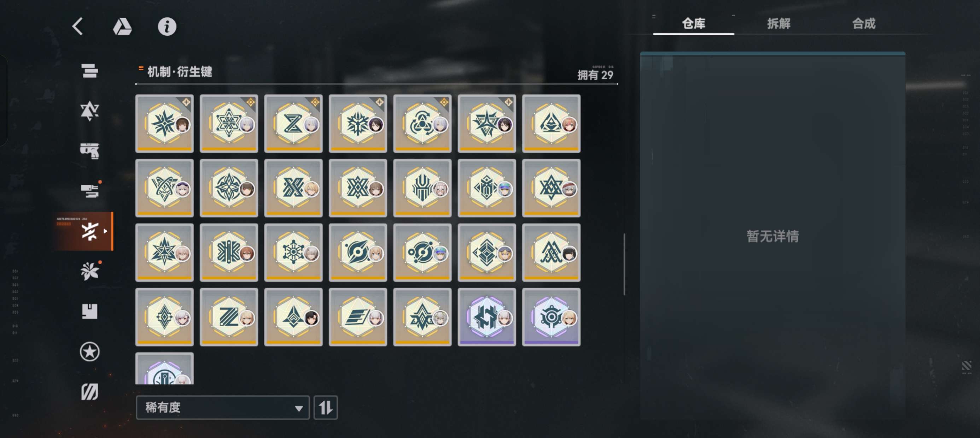This screenshot has width=980, height=438.
Task: Select the flower-shaped sidebar icon with red dot
Action: 90,271
